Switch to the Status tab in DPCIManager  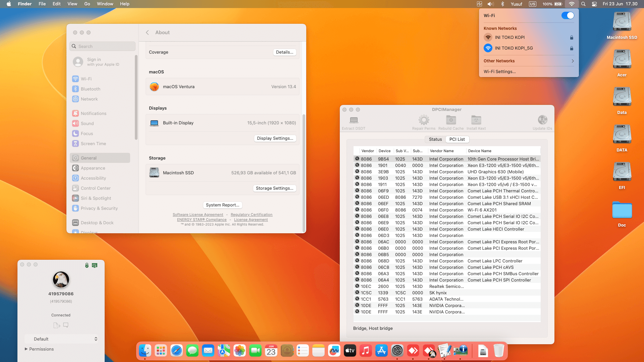pyautogui.click(x=435, y=139)
